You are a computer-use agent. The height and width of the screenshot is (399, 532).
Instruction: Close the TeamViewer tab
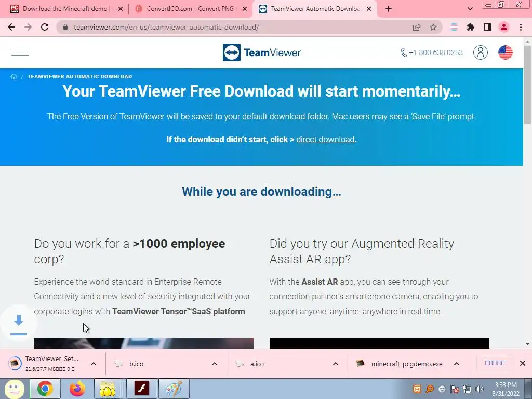point(369,9)
